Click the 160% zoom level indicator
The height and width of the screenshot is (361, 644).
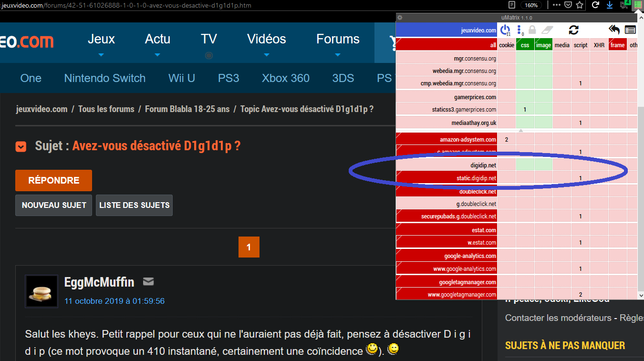tap(531, 5)
